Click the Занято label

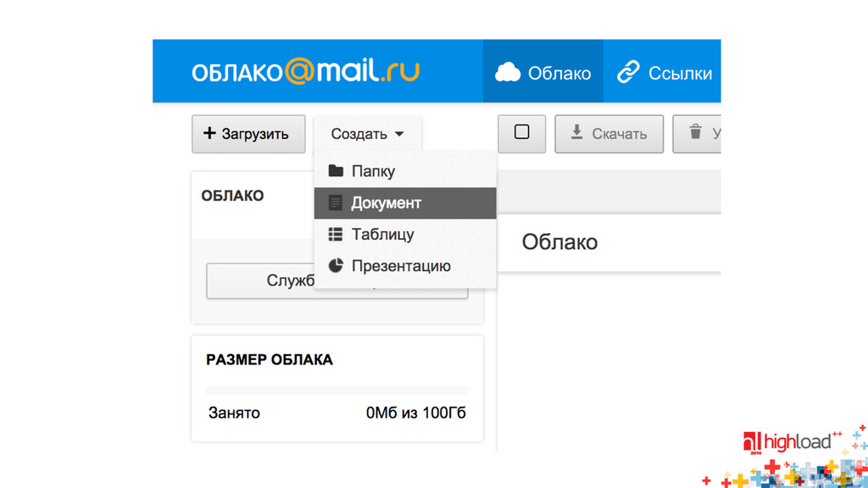[x=234, y=413]
